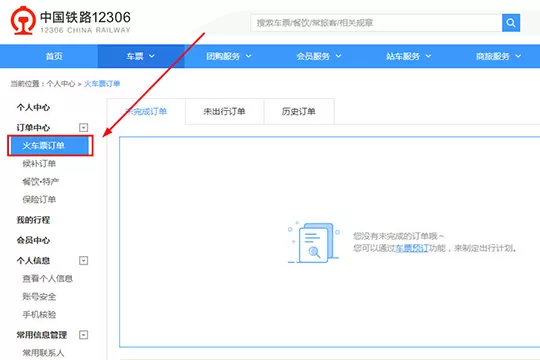The image size is (540, 360).
Task: Select 订单中心 sidebar heading
Action: tap(33, 128)
